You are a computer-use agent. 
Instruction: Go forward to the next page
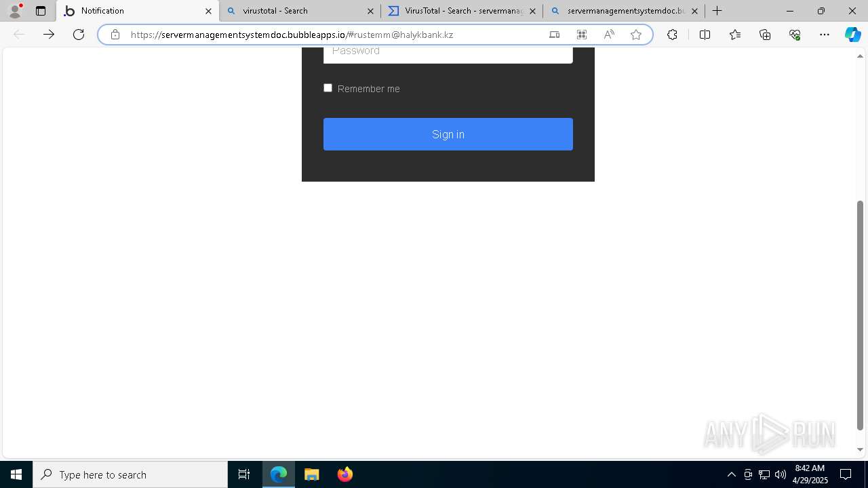pyautogui.click(x=49, y=35)
